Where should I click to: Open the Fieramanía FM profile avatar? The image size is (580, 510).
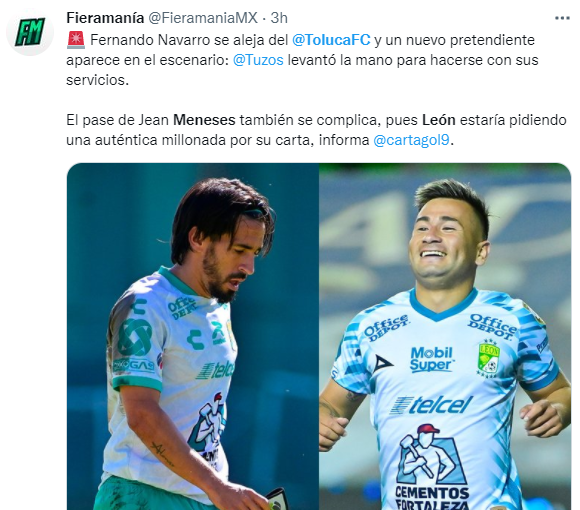pos(30,32)
